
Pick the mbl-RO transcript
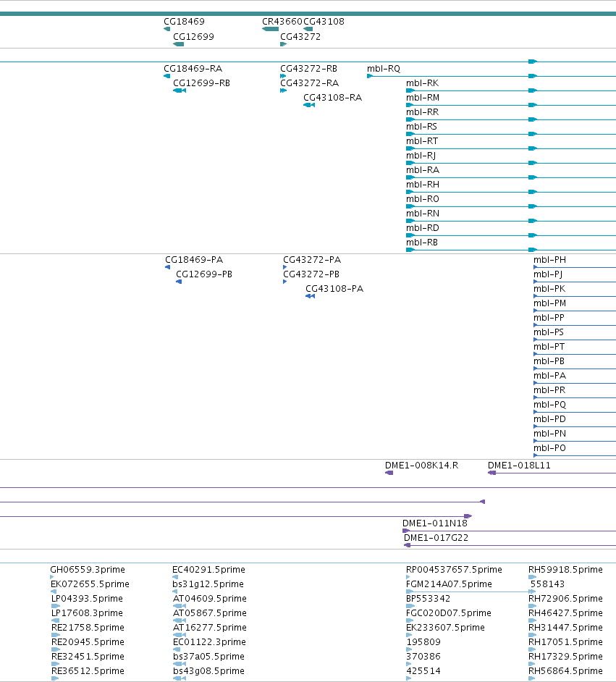point(423,199)
